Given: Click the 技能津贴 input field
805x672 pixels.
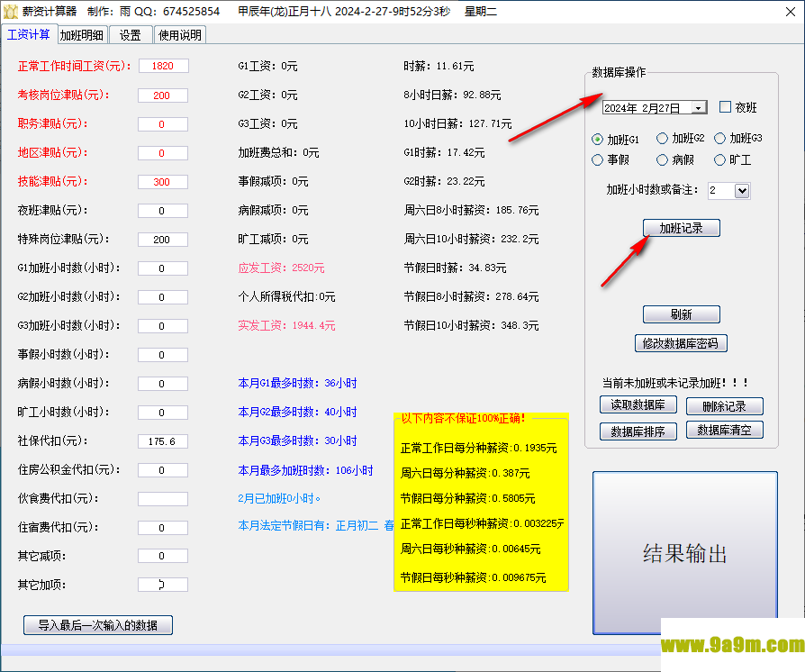Looking at the screenshot, I should tap(163, 182).
